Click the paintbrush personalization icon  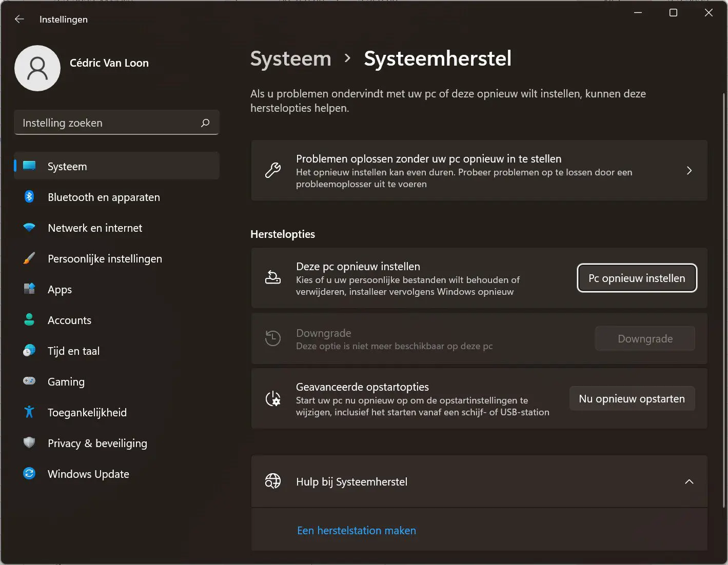29,258
